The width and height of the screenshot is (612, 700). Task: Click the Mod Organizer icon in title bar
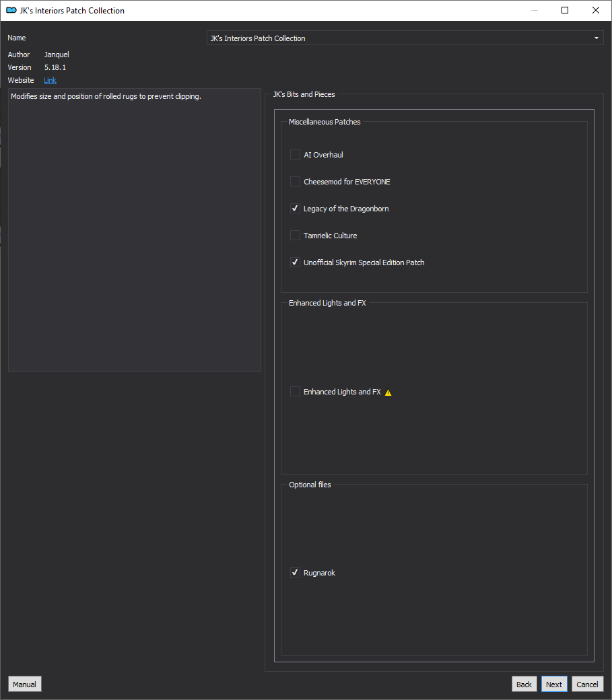pos(11,10)
